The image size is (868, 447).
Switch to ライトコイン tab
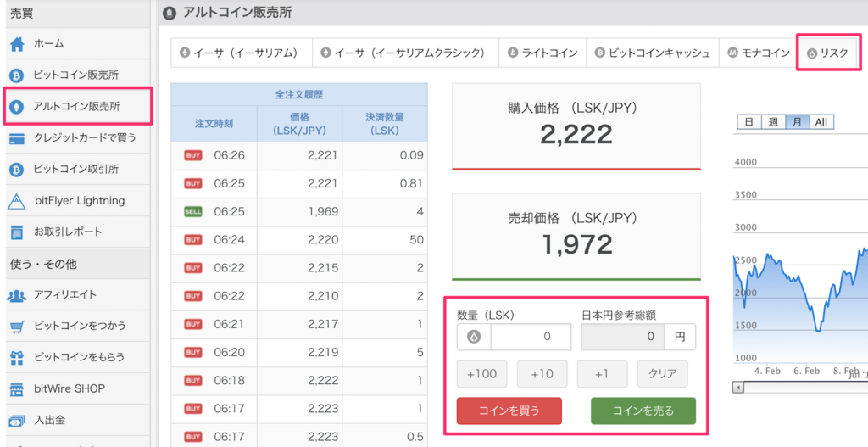click(542, 53)
